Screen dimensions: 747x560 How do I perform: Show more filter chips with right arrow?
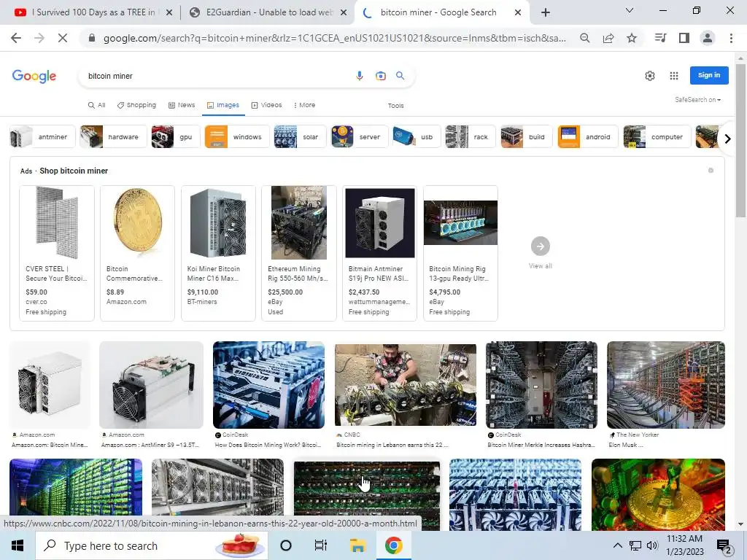[727, 139]
